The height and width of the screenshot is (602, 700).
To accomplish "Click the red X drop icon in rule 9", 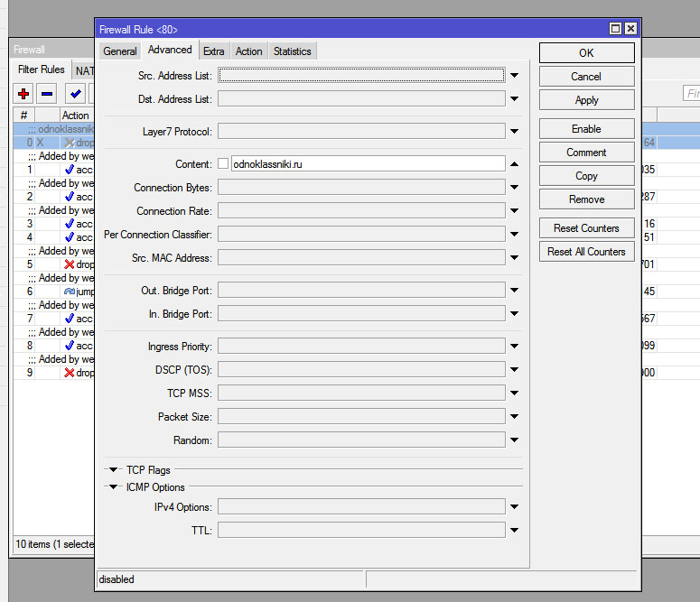I will click(x=70, y=373).
